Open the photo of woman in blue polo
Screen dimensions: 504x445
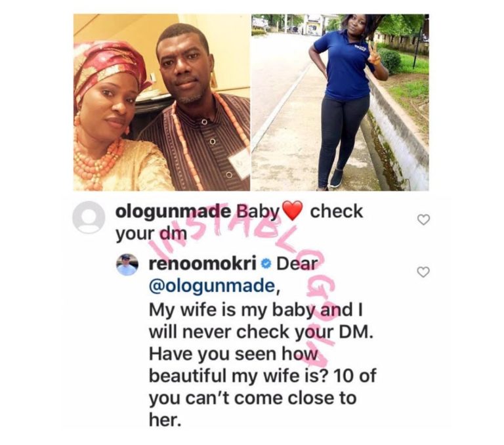pyautogui.click(x=340, y=102)
